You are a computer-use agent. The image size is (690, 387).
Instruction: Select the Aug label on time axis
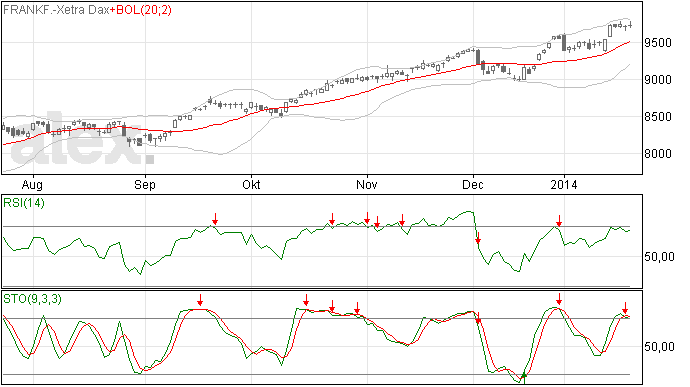coord(32,184)
